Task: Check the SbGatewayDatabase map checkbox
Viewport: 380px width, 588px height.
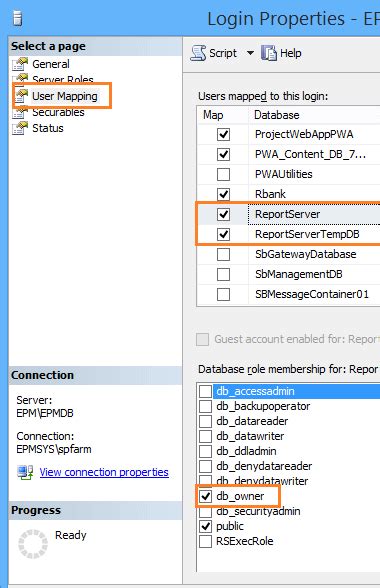Action: click(224, 254)
